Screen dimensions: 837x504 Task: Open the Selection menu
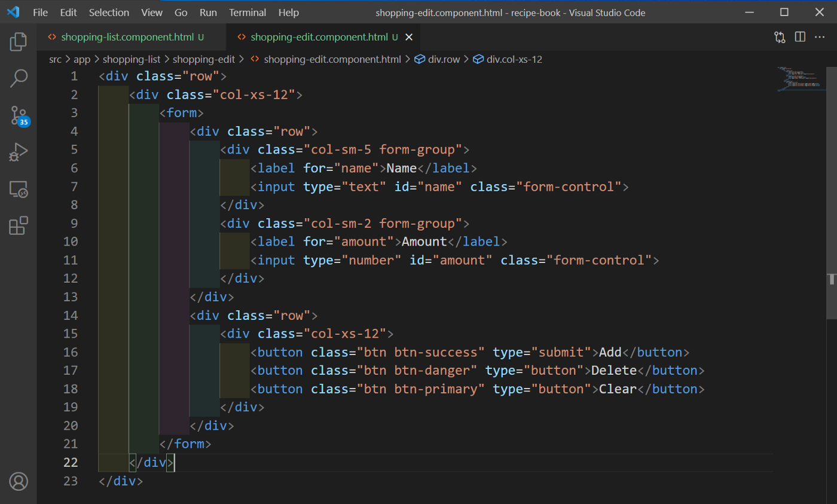tap(109, 12)
